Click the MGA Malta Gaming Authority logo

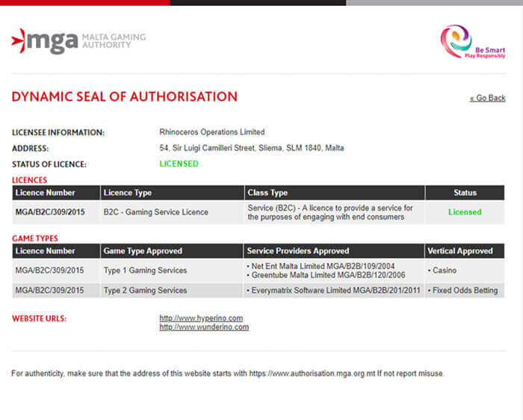78,41
